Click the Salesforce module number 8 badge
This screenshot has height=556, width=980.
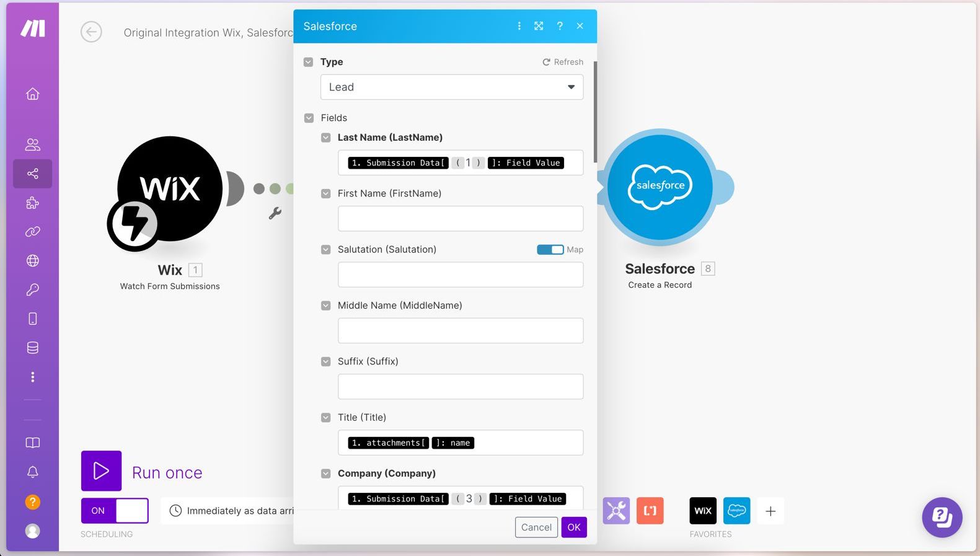tap(708, 268)
